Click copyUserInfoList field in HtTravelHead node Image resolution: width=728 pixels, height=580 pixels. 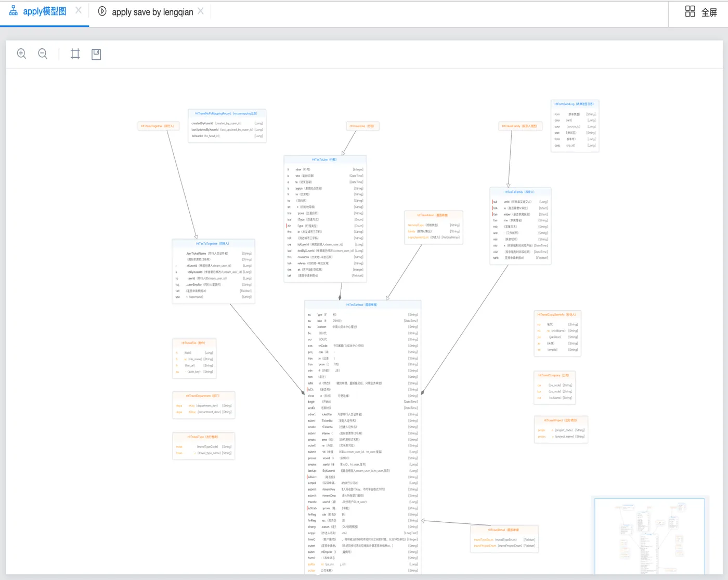[434, 237]
